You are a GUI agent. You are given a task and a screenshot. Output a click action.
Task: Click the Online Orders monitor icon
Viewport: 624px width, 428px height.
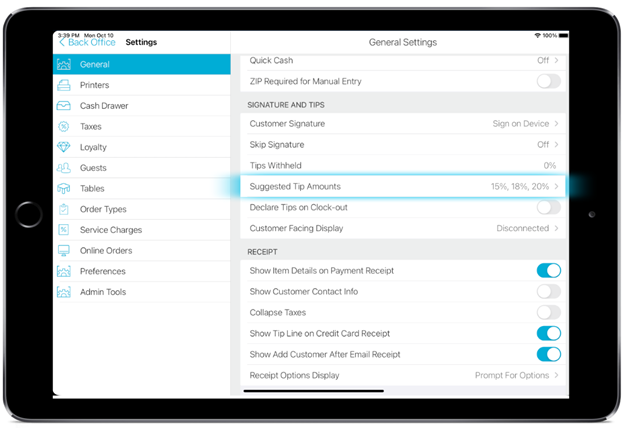[x=64, y=251]
